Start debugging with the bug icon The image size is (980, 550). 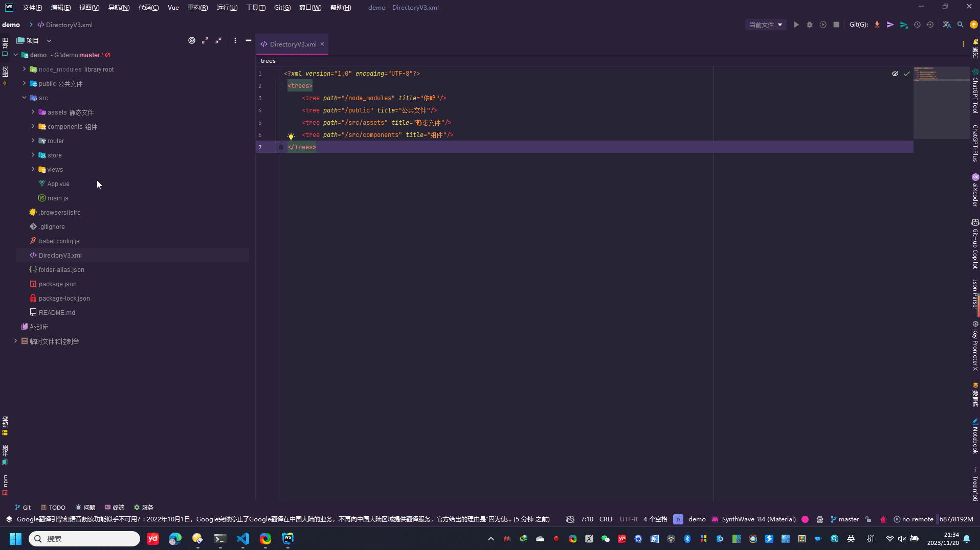[810, 25]
